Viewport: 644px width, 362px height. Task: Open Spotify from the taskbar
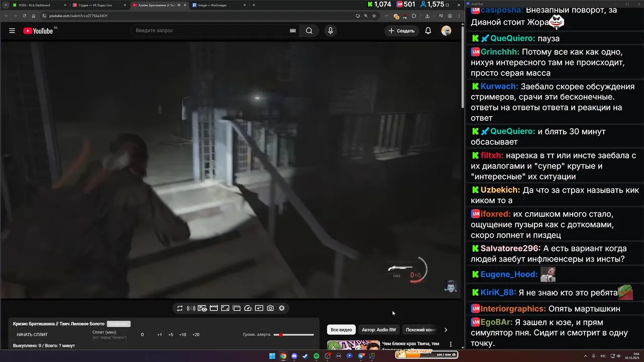coord(316,356)
